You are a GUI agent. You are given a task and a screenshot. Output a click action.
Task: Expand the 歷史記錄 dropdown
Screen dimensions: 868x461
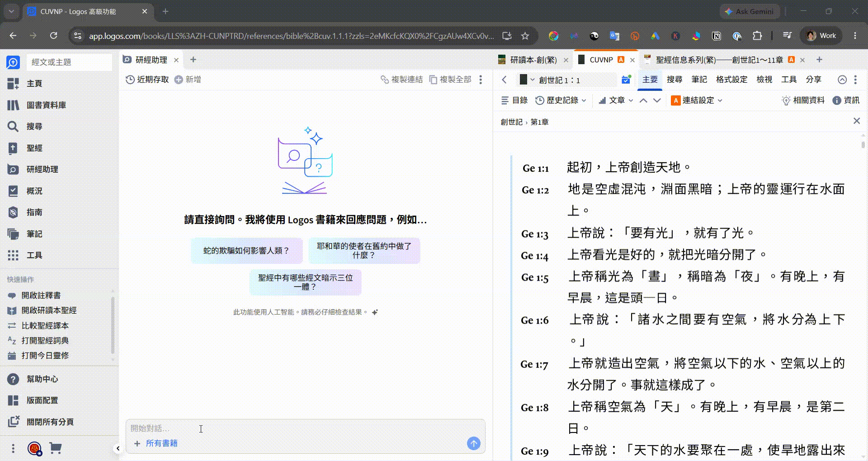pyautogui.click(x=561, y=100)
